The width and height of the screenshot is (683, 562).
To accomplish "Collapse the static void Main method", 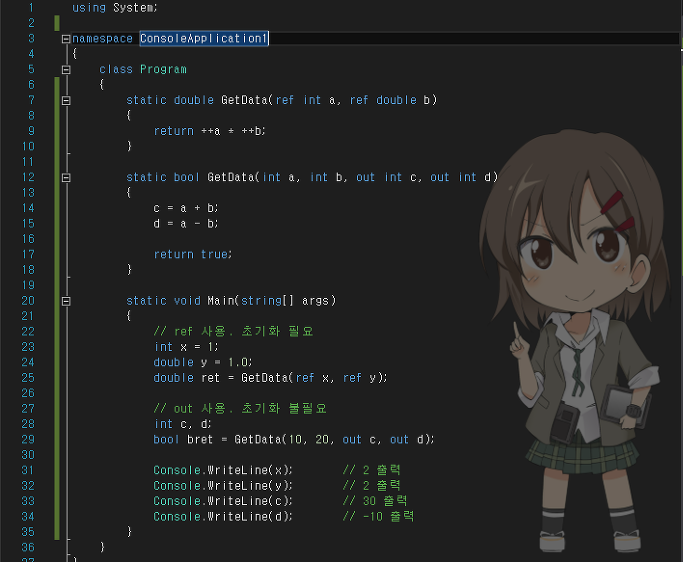I will [x=66, y=301].
